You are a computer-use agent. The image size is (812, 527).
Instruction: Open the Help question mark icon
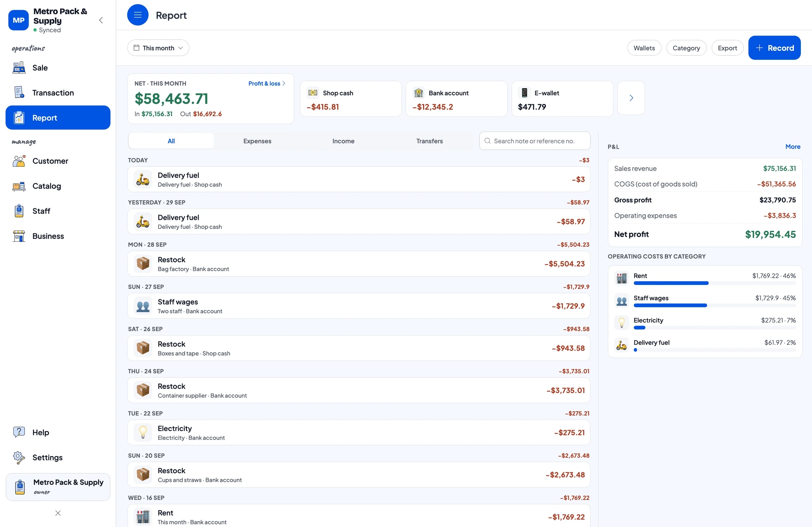pos(19,432)
